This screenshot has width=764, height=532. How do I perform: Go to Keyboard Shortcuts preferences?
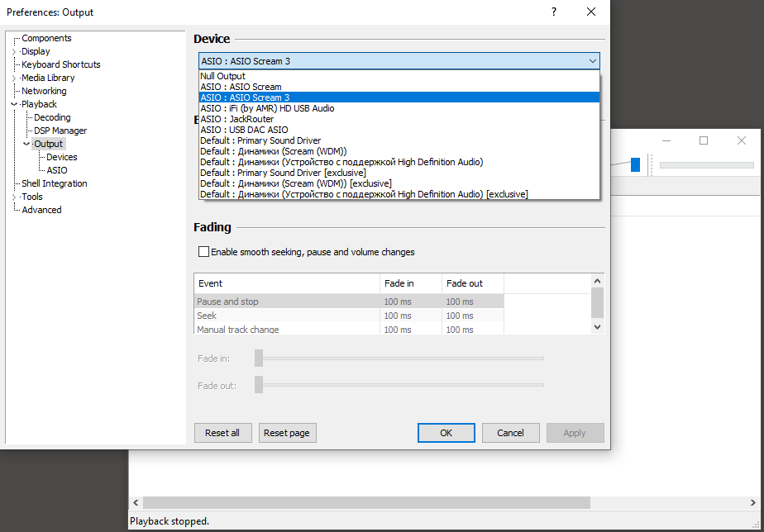(60, 64)
